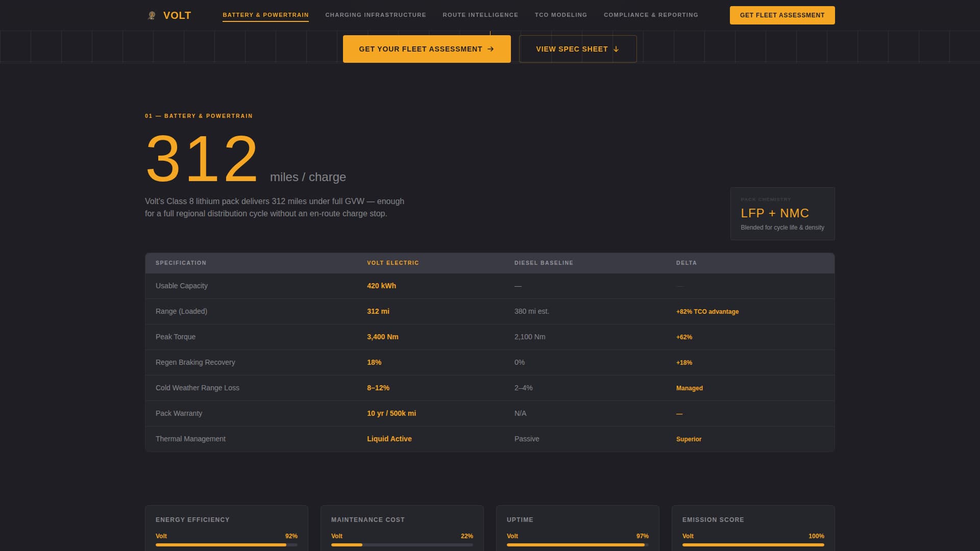Click the VOLT brand name

pyautogui.click(x=177, y=15)
